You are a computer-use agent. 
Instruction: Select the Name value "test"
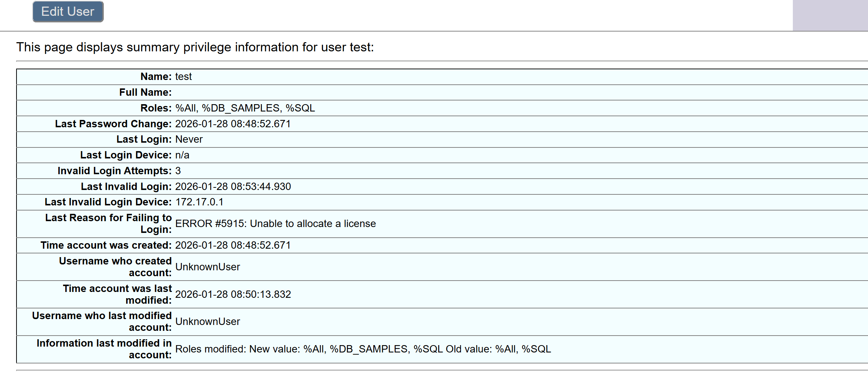[183, 77]
